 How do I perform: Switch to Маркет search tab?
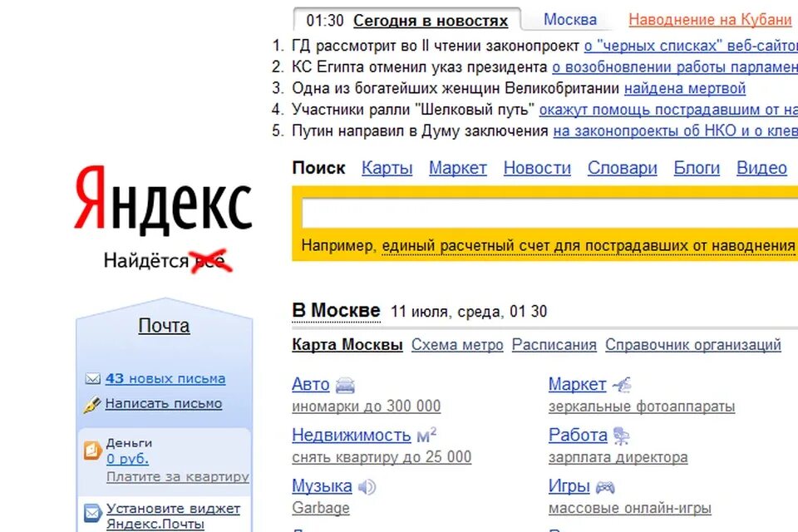pos(457,168)
